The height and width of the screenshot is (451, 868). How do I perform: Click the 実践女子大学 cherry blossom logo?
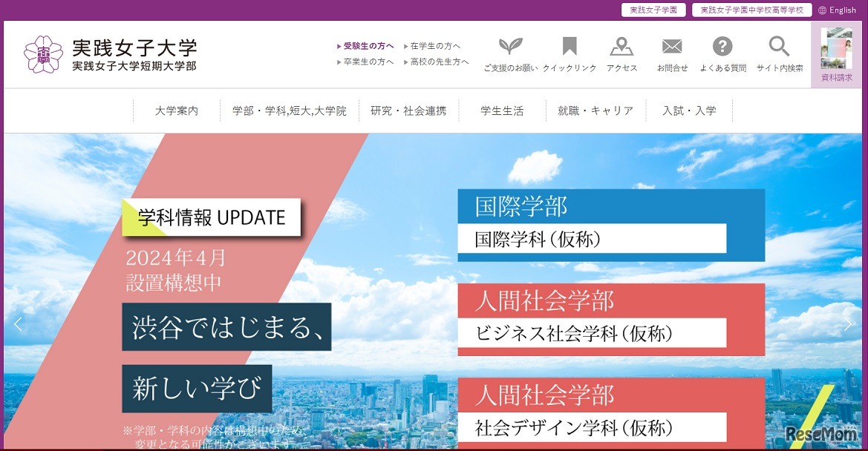pos(44,54)
